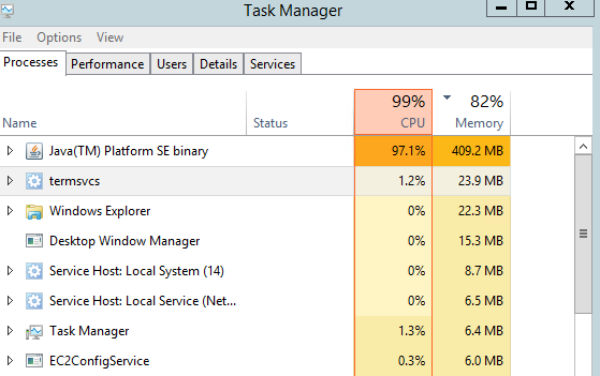Click Service Host: Local Service gear icon

(x=34, y=301)
